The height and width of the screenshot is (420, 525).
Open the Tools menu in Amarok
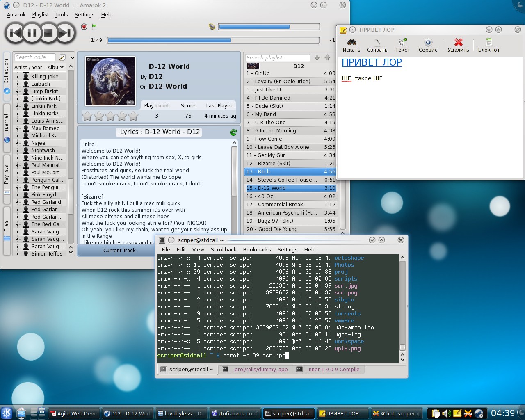pos(62,15)
